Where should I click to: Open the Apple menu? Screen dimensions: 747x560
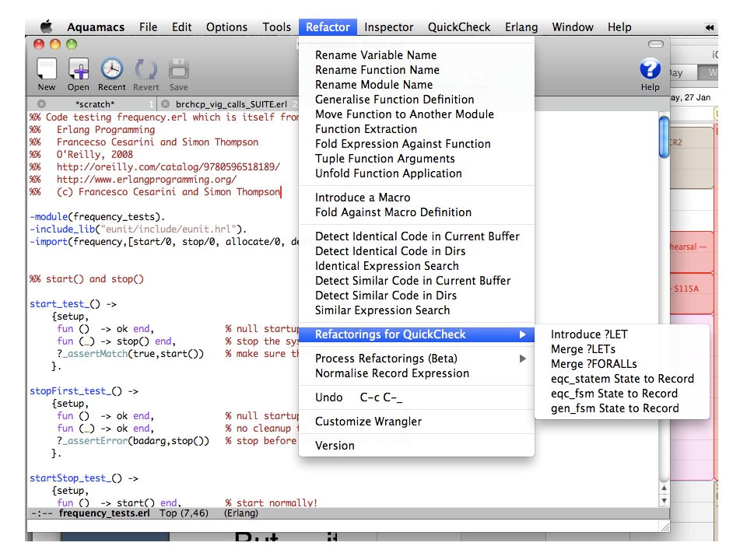pos(47,26)
